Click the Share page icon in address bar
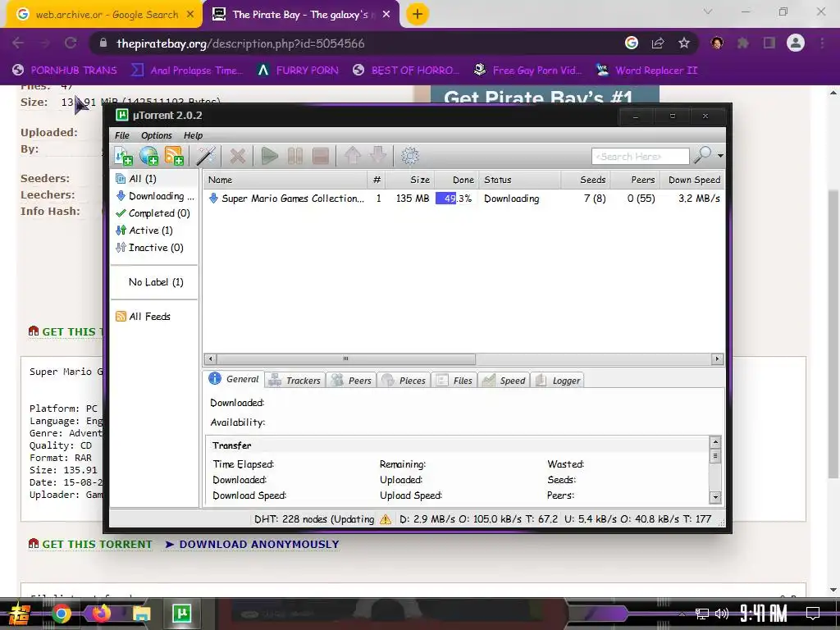Image resolution: width=840 pixels, height=630 pixels. (x=658, y=43)
